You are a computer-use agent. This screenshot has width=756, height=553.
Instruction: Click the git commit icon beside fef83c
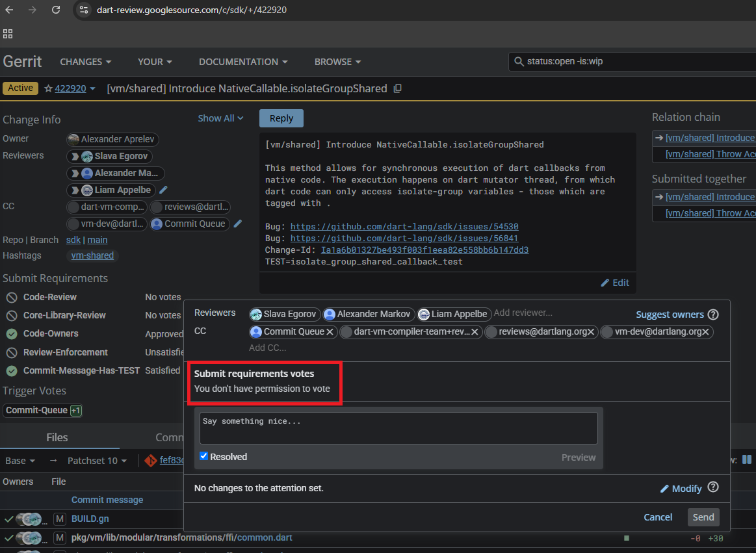(x=150, y=461)
